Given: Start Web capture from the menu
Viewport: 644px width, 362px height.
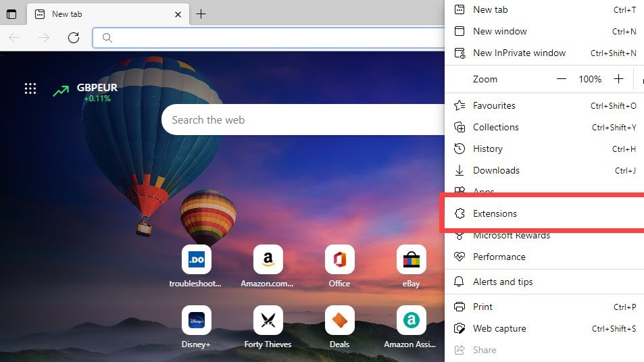Looking at the screenshot, I should [545, 328].
